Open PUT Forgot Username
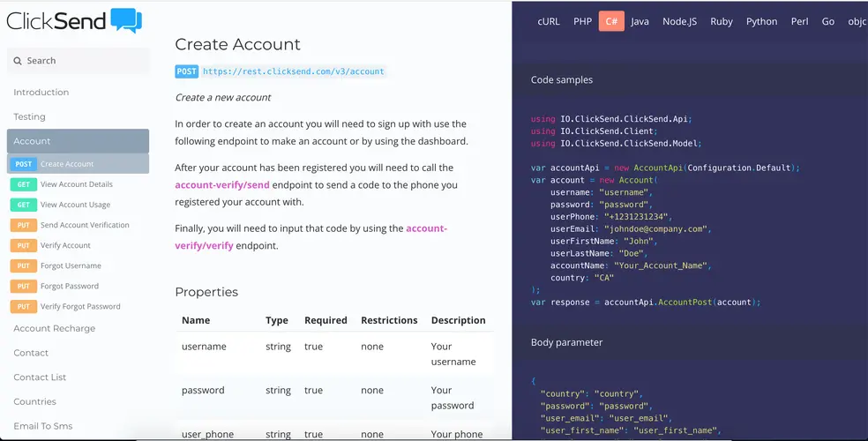Image resolution: width=868 pixels, height=441 pixels. pyautogui.click(x=56, y=266)
